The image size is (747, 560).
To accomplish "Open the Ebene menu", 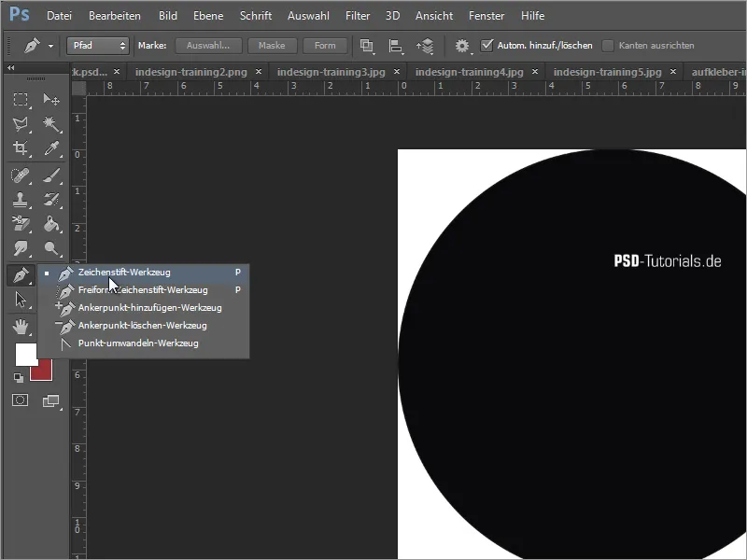I will (x=208, y=16).
